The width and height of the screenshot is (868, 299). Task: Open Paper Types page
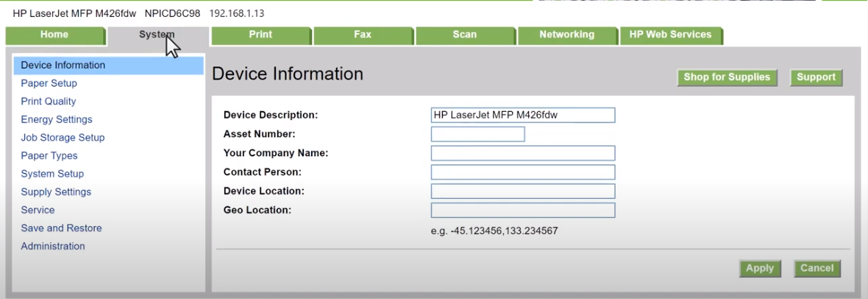point(49,156)
